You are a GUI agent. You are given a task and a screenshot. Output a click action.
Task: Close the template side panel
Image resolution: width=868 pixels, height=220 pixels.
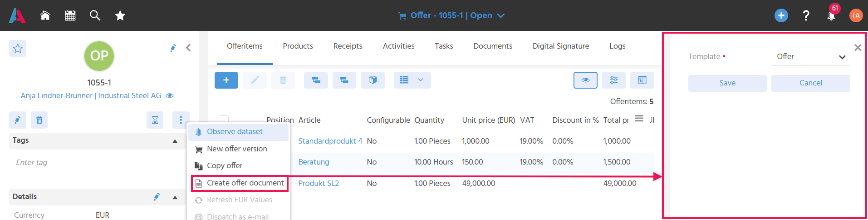(858, 48)
